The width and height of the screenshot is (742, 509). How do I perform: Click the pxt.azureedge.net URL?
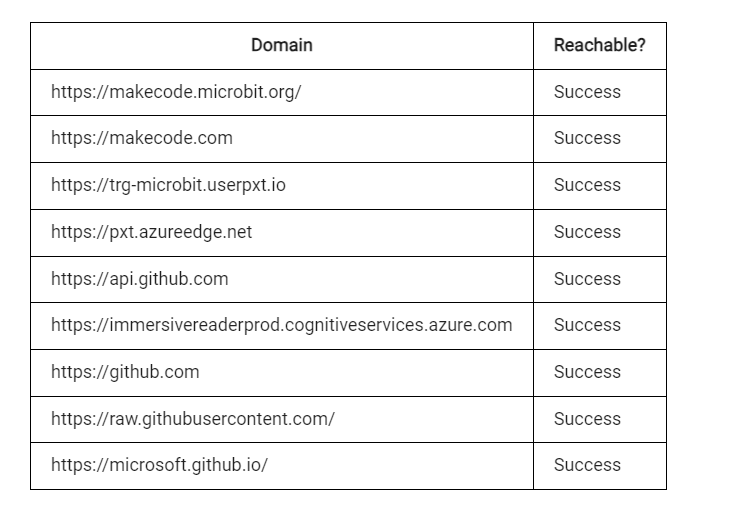coord(151,232)
